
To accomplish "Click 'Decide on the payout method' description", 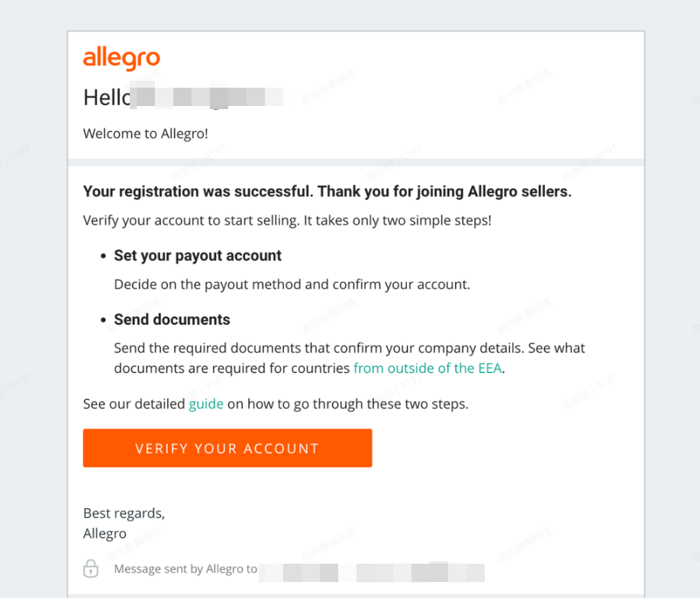I will [292, 285].
